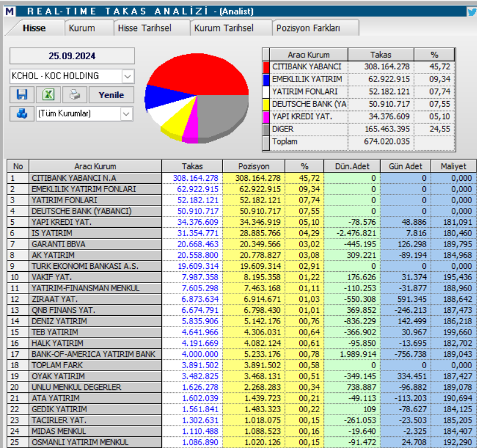Click the Dün.Adet column header
477x448 pixels.
point(352,167)
